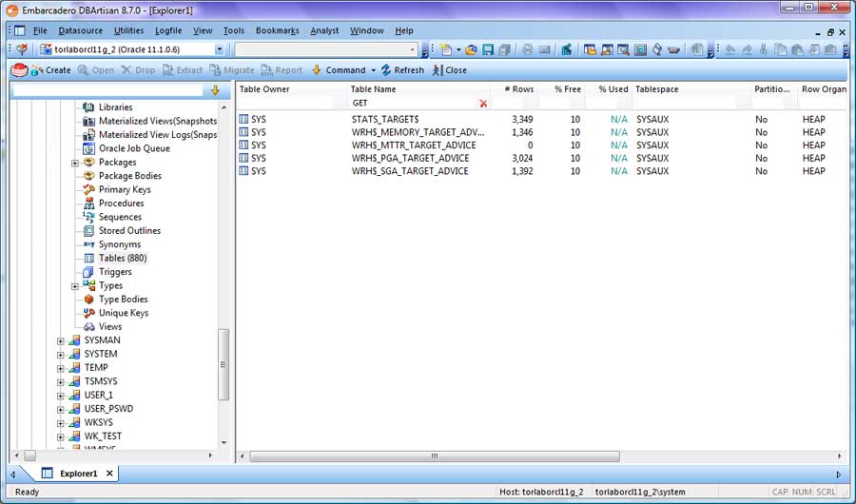856x504 pixels.
Task: Click the Redo arrow icon
Action: tap(747, 49)
